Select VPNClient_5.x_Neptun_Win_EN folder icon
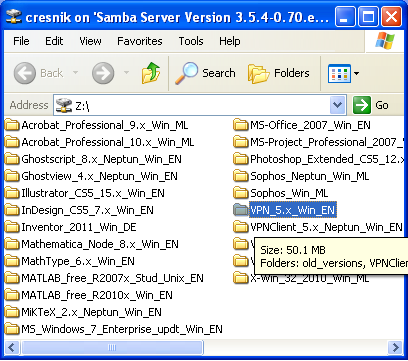Viewport: 408px width, 361px height. coord(241,227)
